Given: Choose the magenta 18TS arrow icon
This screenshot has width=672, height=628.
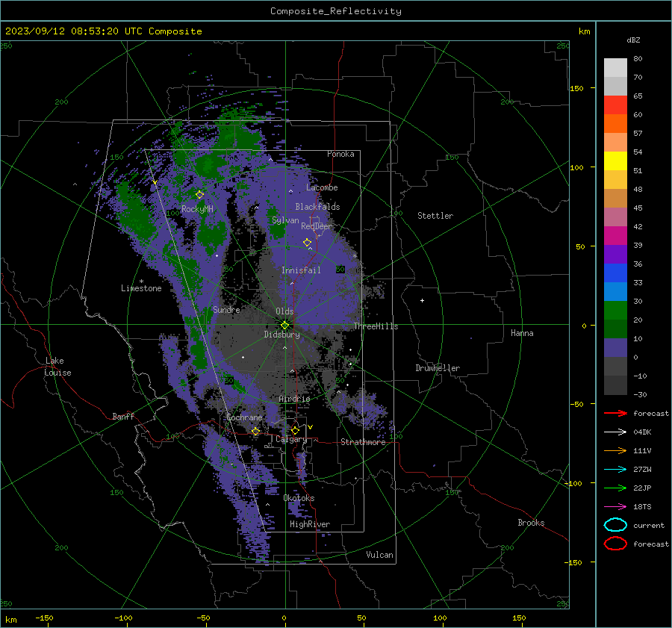Looking at the screenshot, I should click(615, 507).
